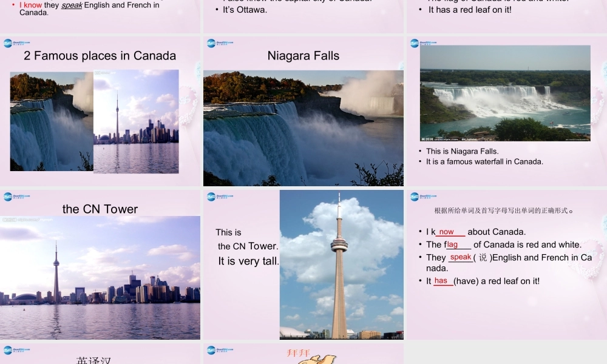The image size is (607, 364).
Task: Click the logo on the exercise slide
Action: pyautogui.click(x=423, y=197)
